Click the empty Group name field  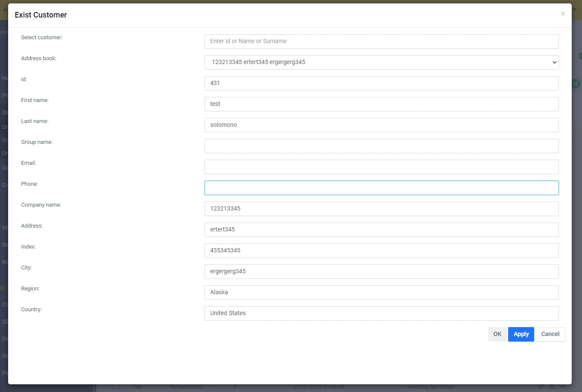[381, 146]
